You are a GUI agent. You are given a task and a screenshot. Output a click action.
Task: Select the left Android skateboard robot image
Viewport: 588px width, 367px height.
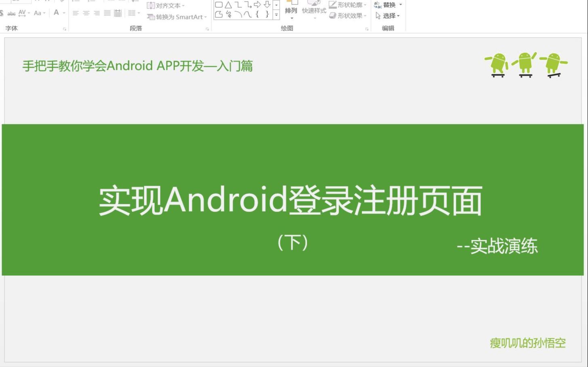pos(497,65)
